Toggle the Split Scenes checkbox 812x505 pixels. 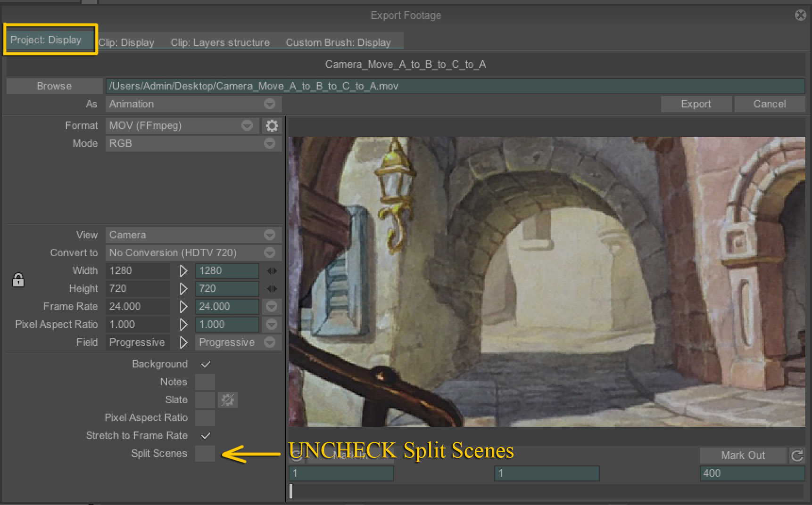click(205, 454)
